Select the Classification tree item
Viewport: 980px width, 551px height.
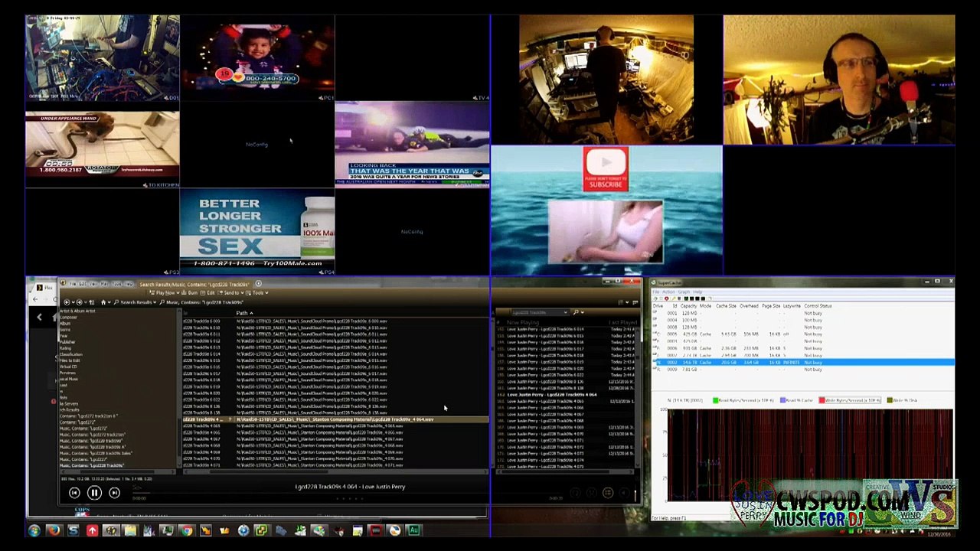pyautogui.click(x=70, y=354)
